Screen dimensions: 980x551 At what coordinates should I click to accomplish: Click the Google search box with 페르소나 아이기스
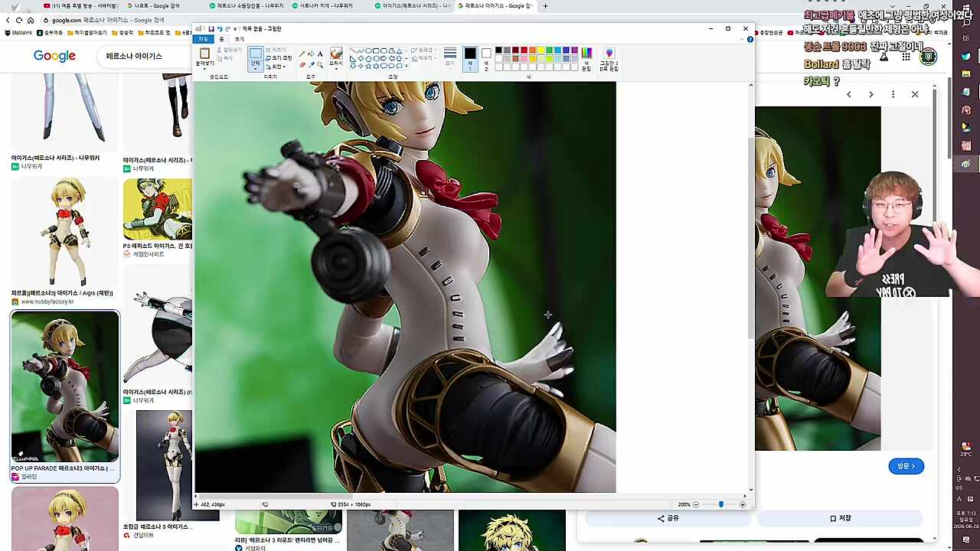pos(145,57)
